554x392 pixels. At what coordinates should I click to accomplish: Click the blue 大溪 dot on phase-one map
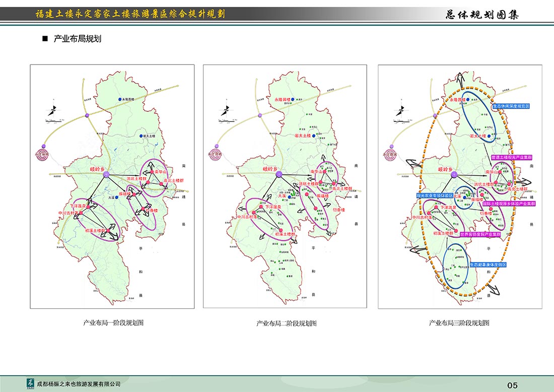click(116, 198)
